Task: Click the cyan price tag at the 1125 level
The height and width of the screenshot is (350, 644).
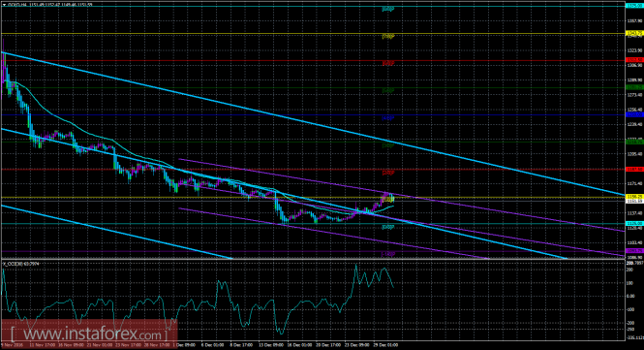Action: pyautogui.click(x=633, y=223)
